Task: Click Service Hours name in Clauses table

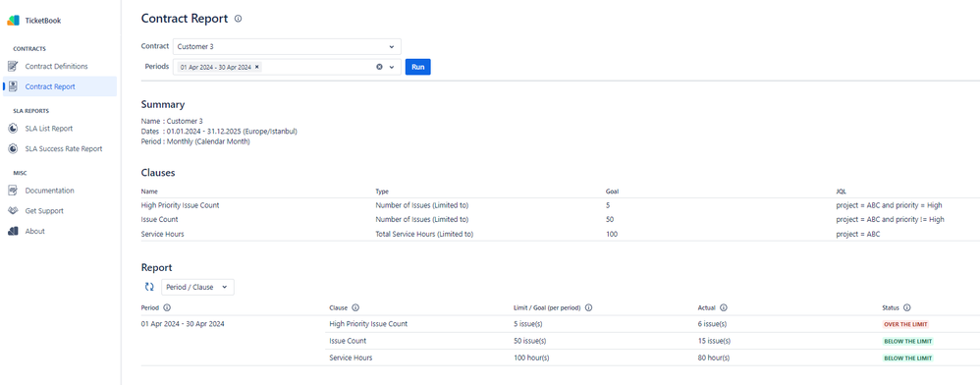Action: click(x=162, y=234)
